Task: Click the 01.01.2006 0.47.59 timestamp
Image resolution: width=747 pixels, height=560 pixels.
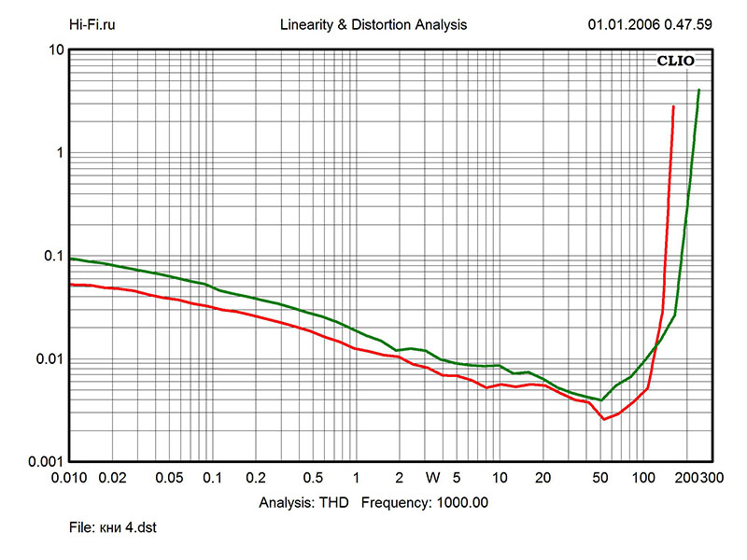Action: [650, 24]
